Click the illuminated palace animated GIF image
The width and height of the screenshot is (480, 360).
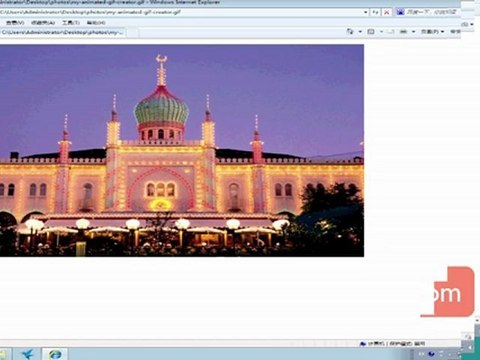(x=182, y=150)
